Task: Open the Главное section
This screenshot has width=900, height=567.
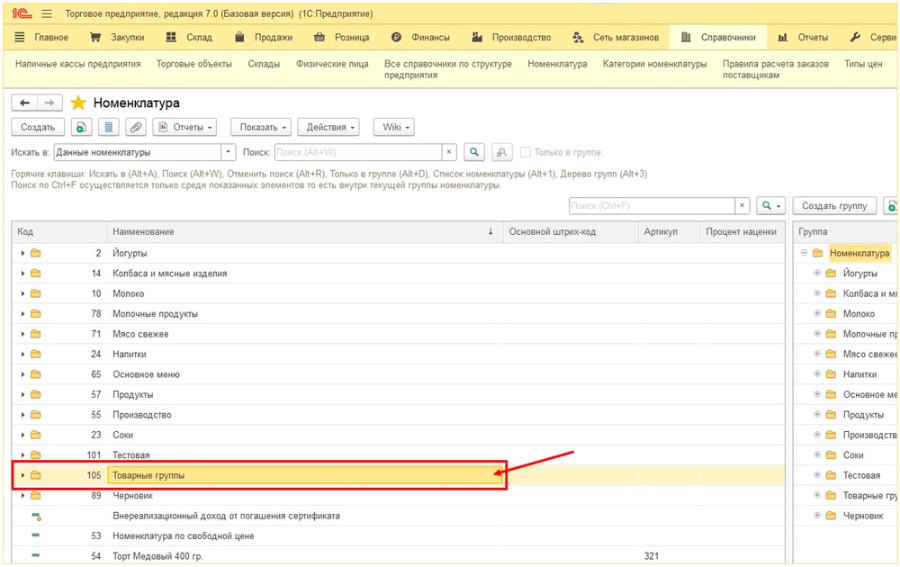Action: pyautogui.click(x=41, y=37)
